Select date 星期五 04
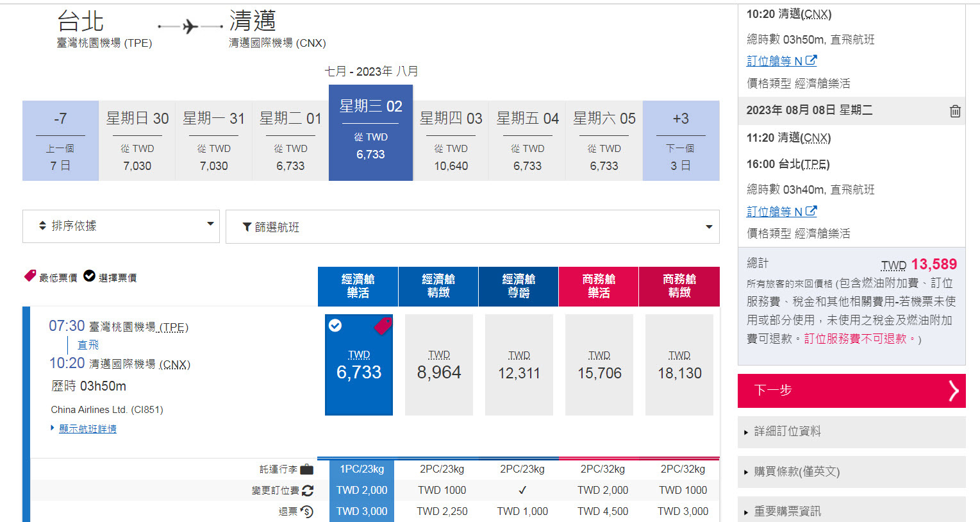The width and height of the screenshot is (980, 522). tap(527, 140)
